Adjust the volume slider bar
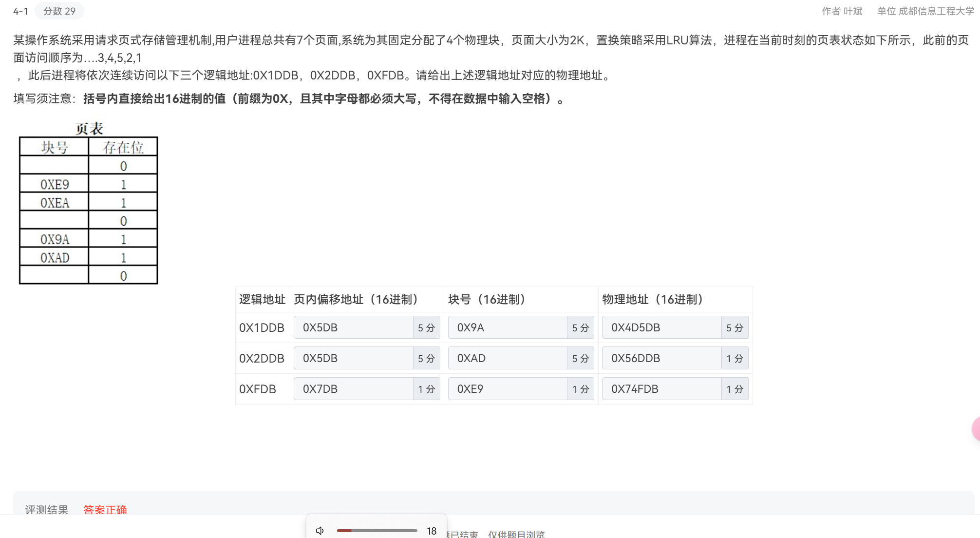Viewport: 980px width, 538px height. (x=377, y=531)
